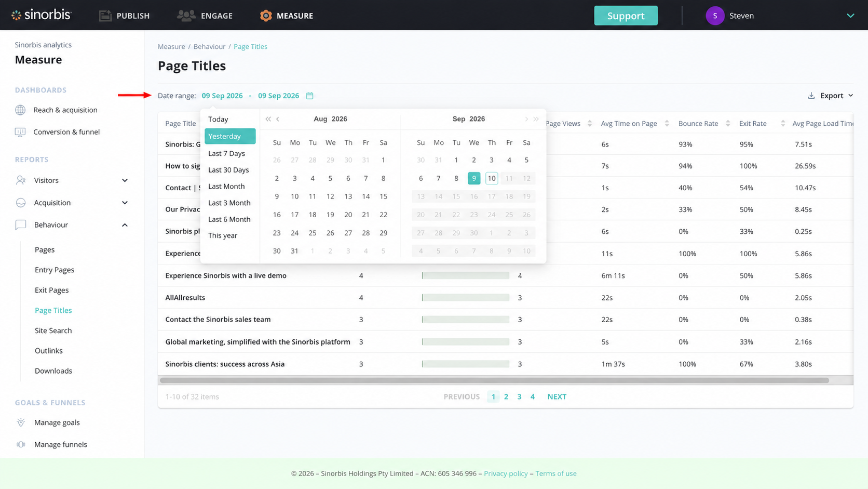Collapse the Behaviour section

click(x=125, y=225)
